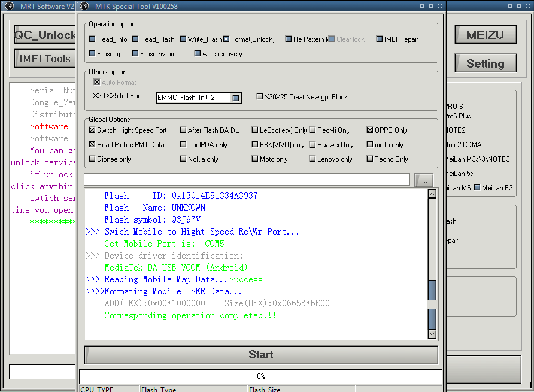Image resolution: width=534 pixels, height=392 pixels.
Task: Enable the Read_Flash checkbox
Action: tap(135, 39)
